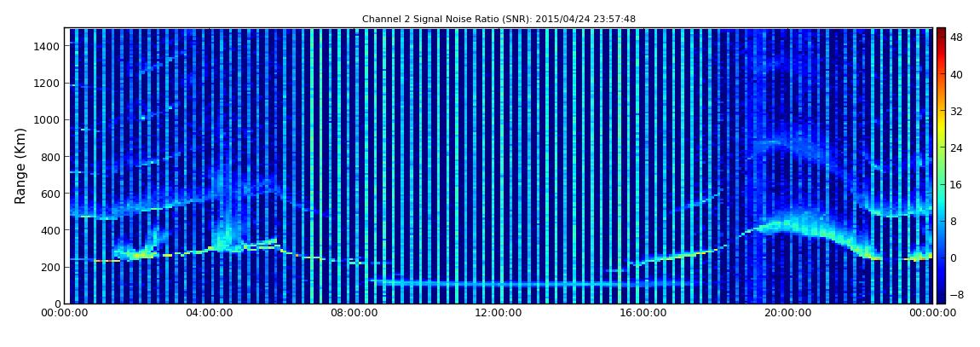Click the 24 colorbar tick label
Screen dimensions: 980x347
tap(957, 148)
